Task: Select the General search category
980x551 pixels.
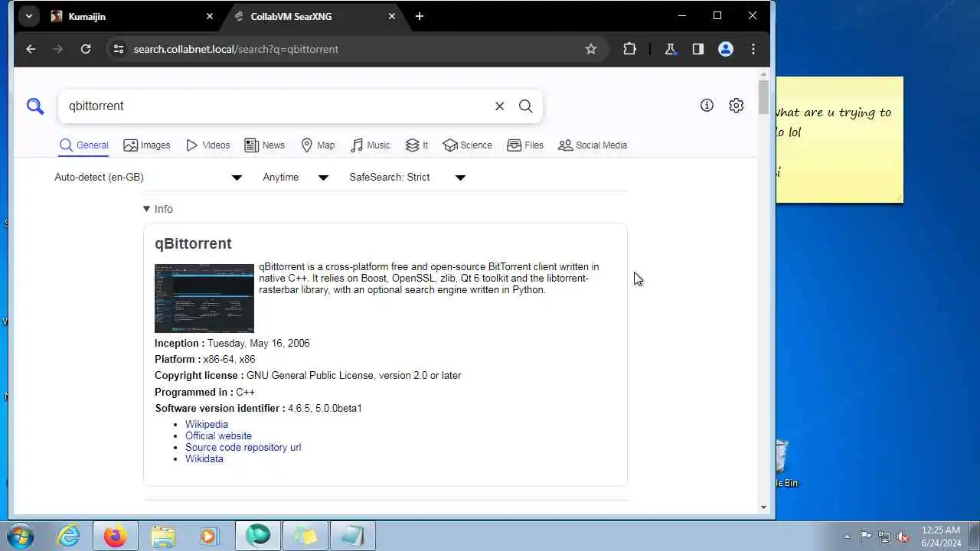Action: [x=84, y=145]
